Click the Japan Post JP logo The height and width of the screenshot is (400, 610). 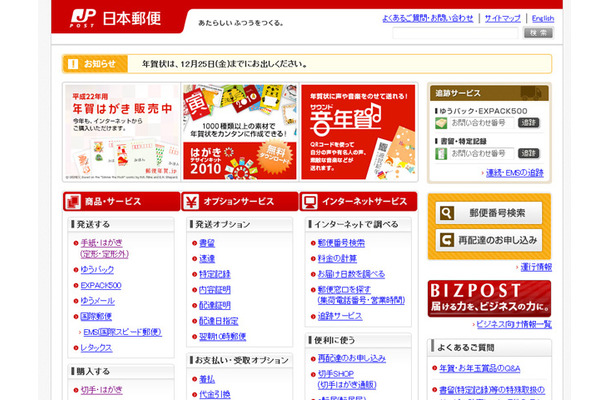coord(82,18)
